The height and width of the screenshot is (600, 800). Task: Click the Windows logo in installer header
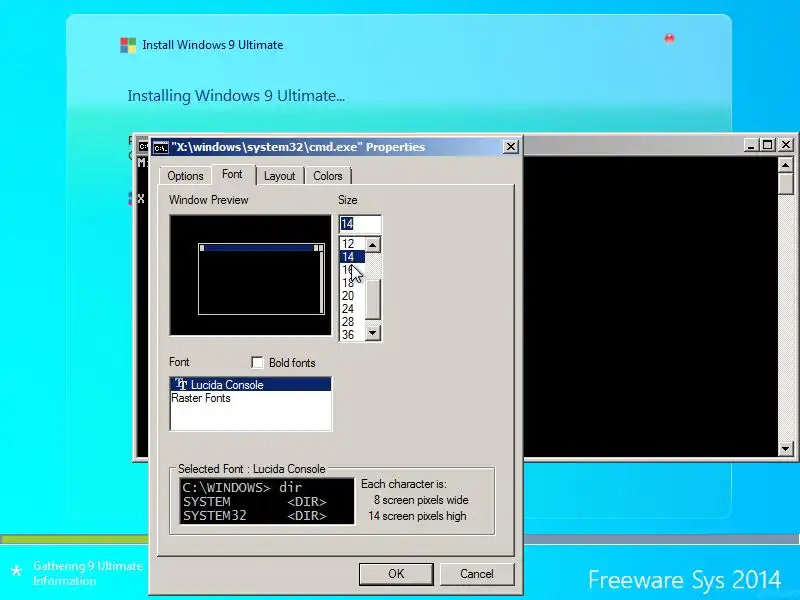pos(128,45)
